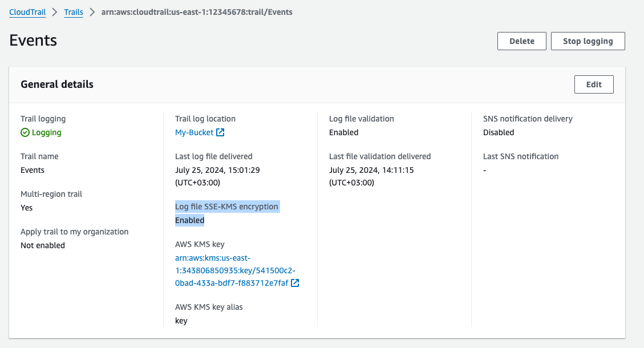The image size is (644, 348).
Task: Click highlighted Enabled value under SSE-KMS encryption
Action: pos(190,220)
